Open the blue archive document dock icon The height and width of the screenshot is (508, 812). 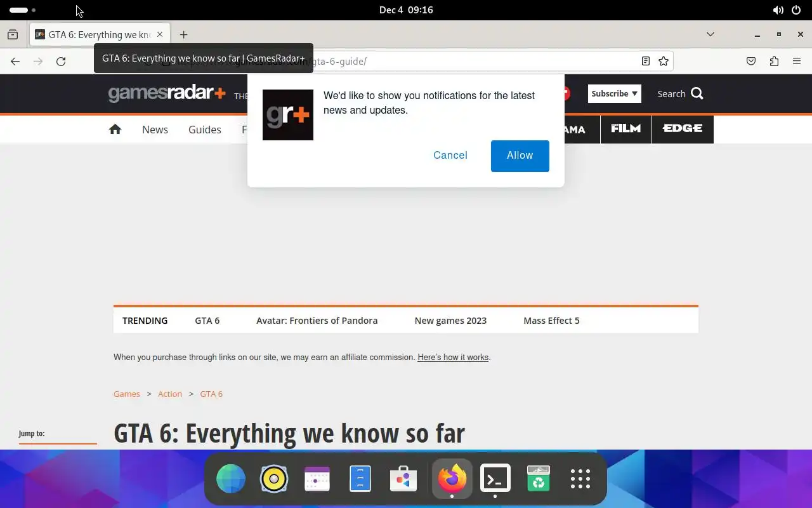360,479
